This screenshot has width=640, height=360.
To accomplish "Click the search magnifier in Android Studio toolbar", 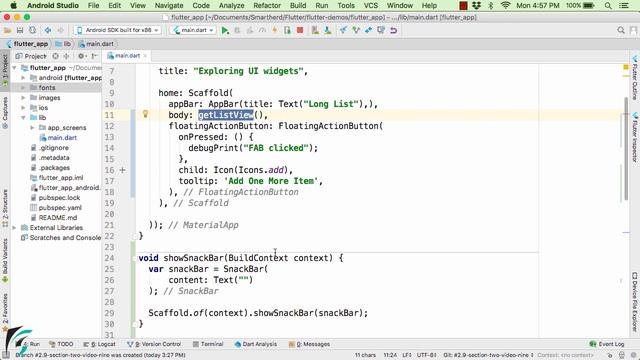I will click(x=621, y=30).
